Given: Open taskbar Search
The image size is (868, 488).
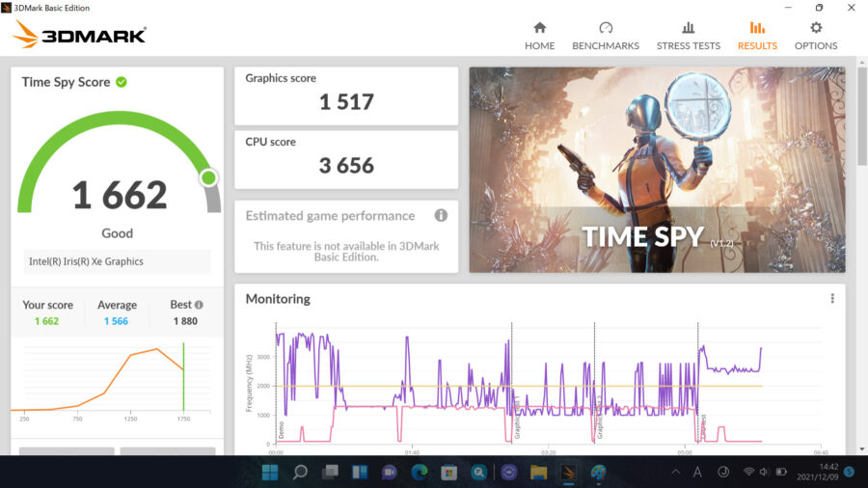Looking at the screenshot, I should (300, 473).
